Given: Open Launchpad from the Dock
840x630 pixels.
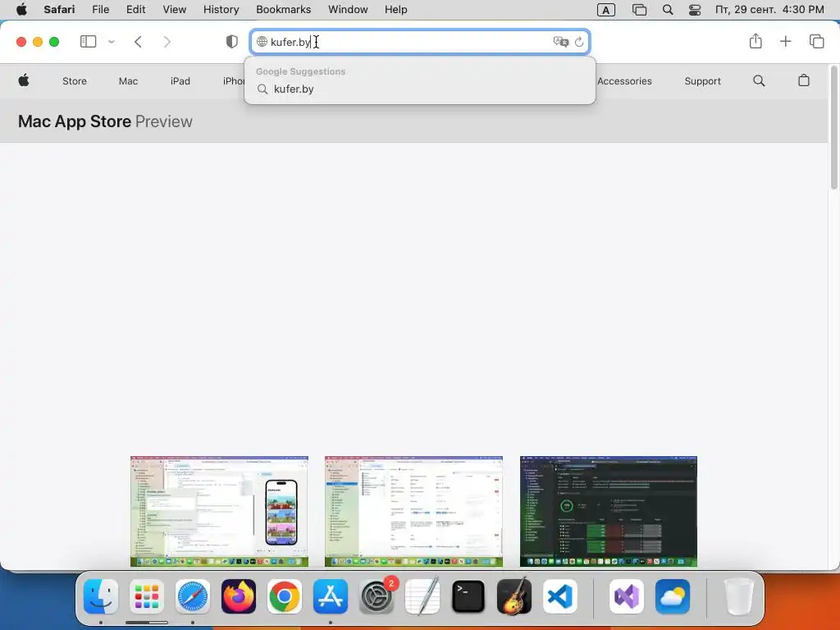Looking at the screenshot, I should click(147, 596).
